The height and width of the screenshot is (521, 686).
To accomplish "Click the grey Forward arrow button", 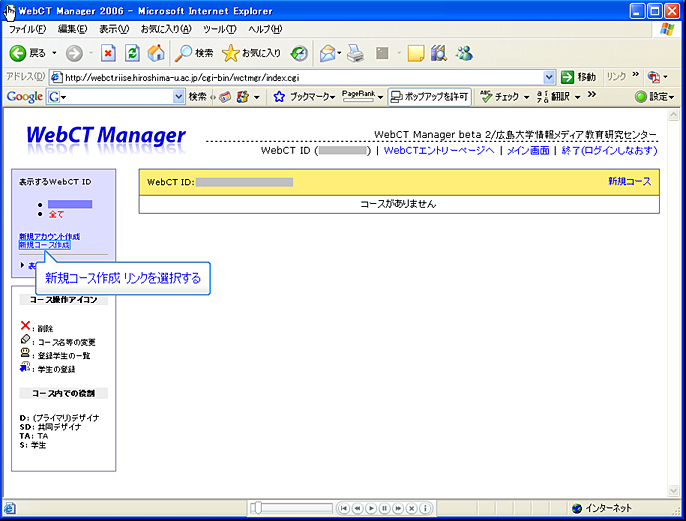I will [74, 53].
